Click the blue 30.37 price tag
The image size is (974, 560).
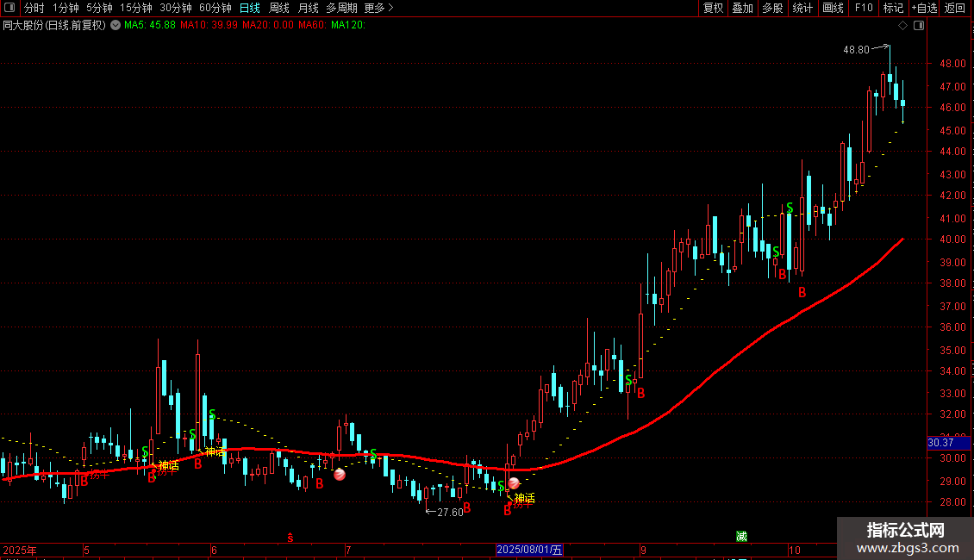(x=948, y=443)
